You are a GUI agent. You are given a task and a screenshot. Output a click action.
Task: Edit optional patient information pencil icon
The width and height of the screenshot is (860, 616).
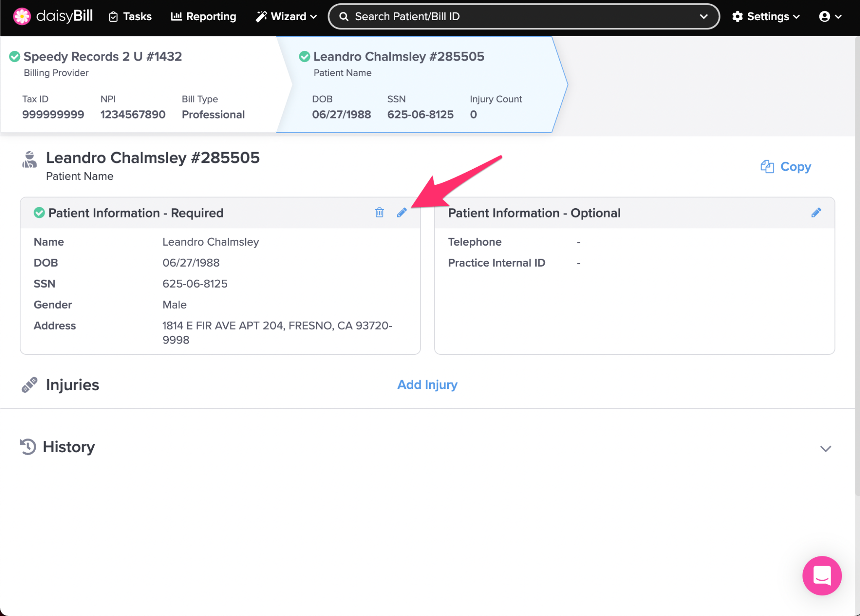point(816,212)
